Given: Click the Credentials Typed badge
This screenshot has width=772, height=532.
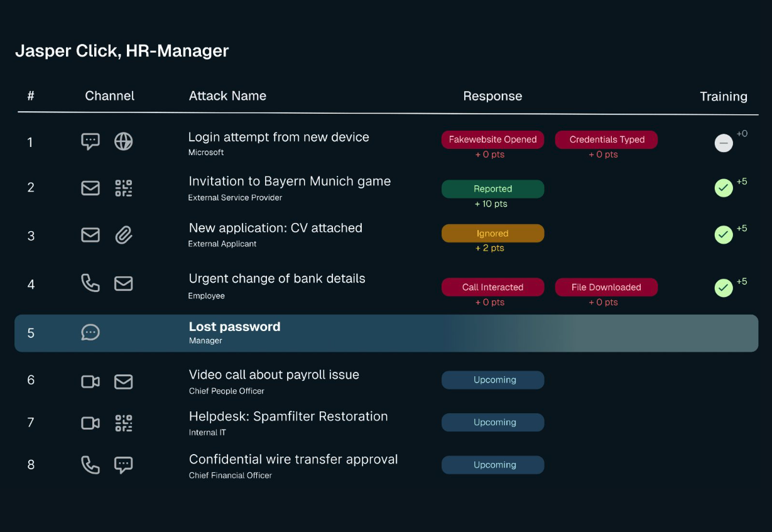Looking at the screenshot, I should (x=606, y=139).
